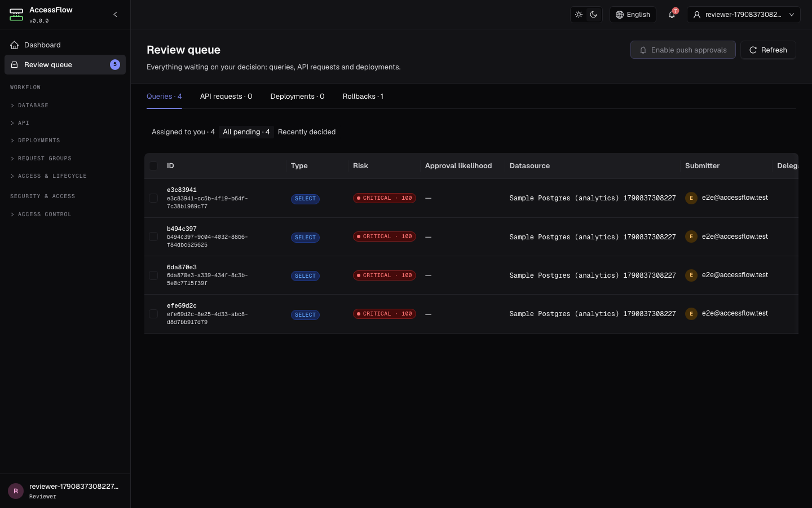Expand the Access Control section
Viewport: 812px width, 508px height.
click(65, 214)
